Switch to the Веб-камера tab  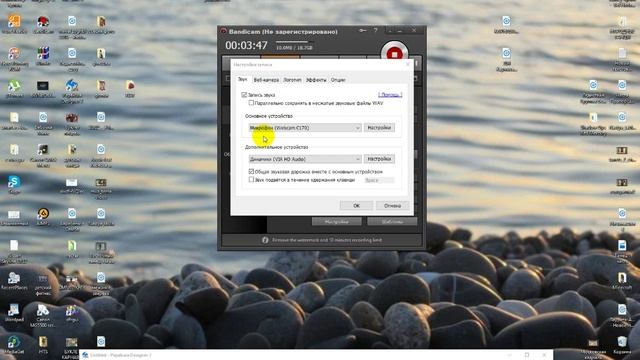coord(266,80)
